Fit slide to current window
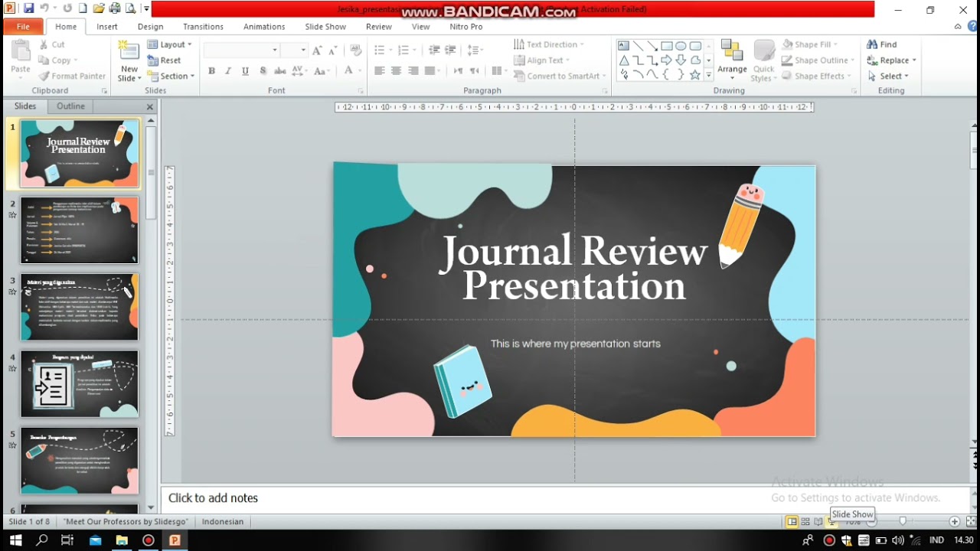The image size is (980, 551). point(971,522)
